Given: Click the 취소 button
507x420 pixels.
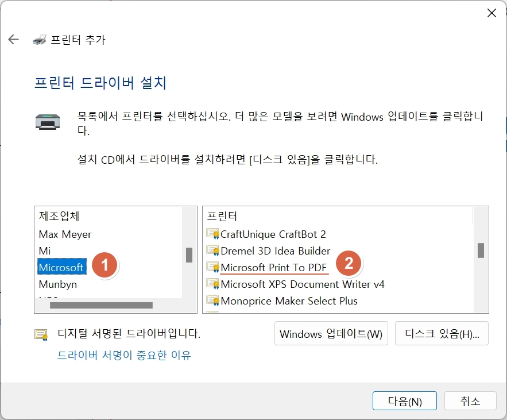Looking at the screenshot, I should pos(470,401).
